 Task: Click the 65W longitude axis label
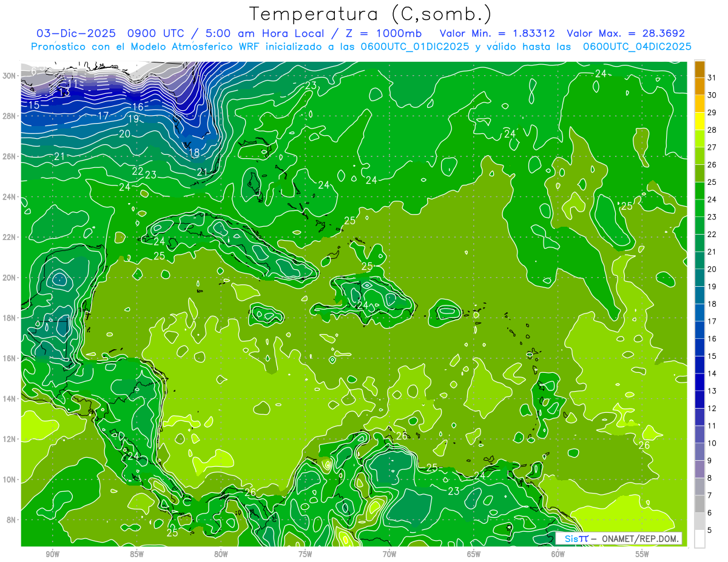pos(474,554)
